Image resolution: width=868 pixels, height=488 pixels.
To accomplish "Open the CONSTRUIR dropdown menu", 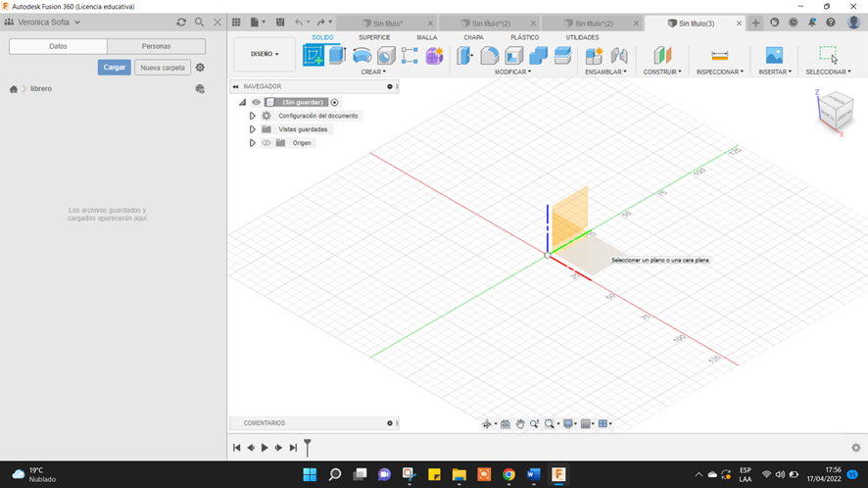I will point(662,72).
